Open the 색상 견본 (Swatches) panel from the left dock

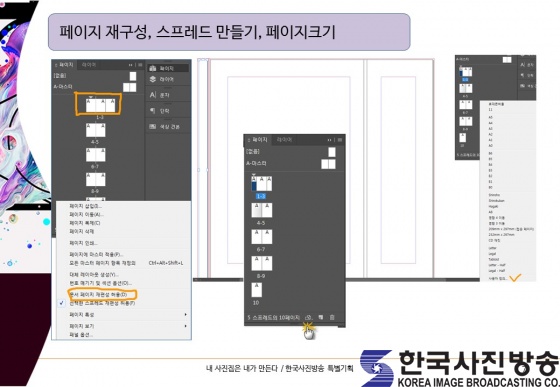click(x=164, y=126)
